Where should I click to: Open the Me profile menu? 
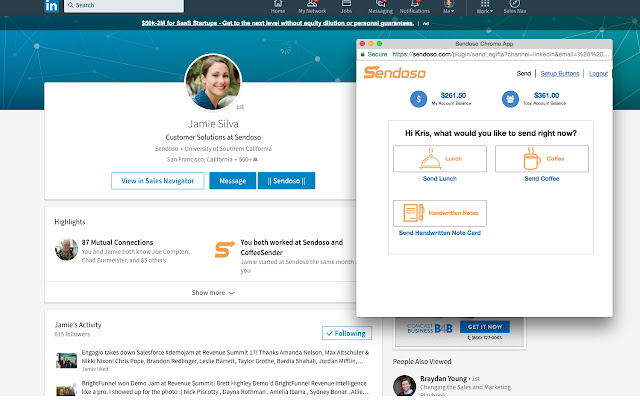click(449, 7)
